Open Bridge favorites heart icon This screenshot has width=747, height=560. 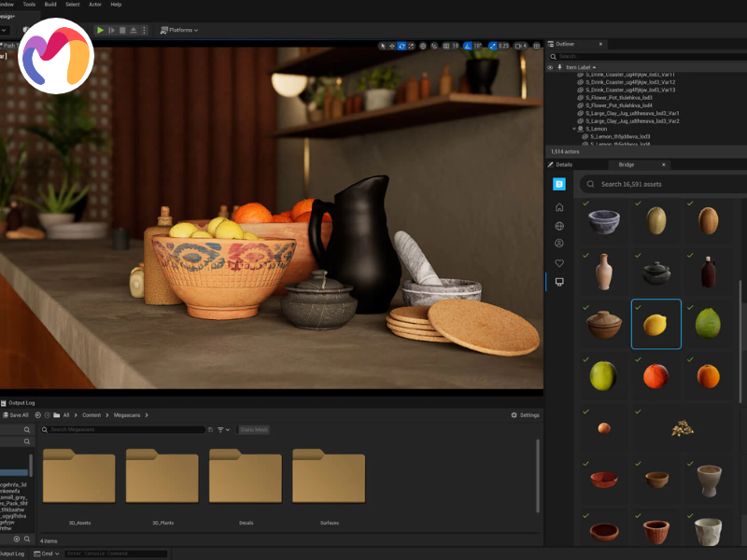coord(559,263)
